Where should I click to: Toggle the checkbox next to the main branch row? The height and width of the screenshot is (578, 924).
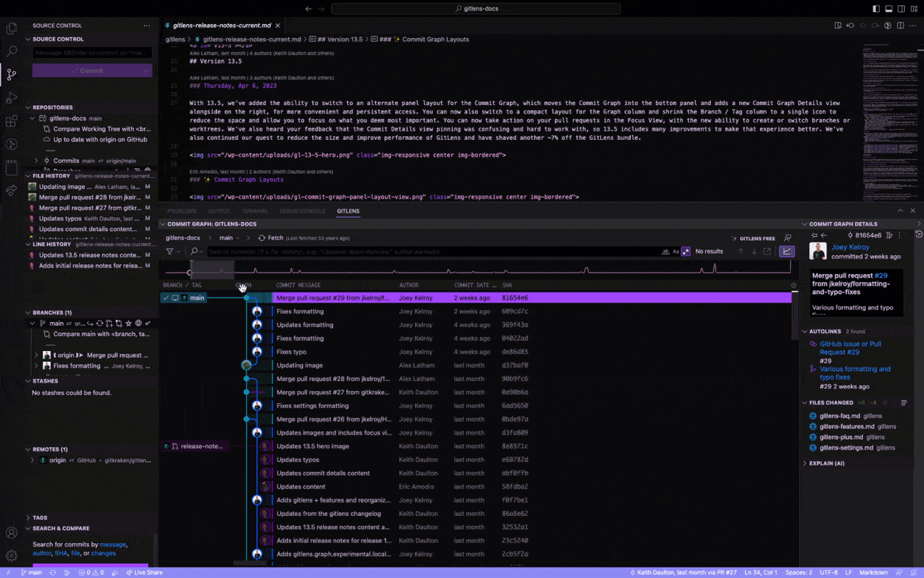167,298
